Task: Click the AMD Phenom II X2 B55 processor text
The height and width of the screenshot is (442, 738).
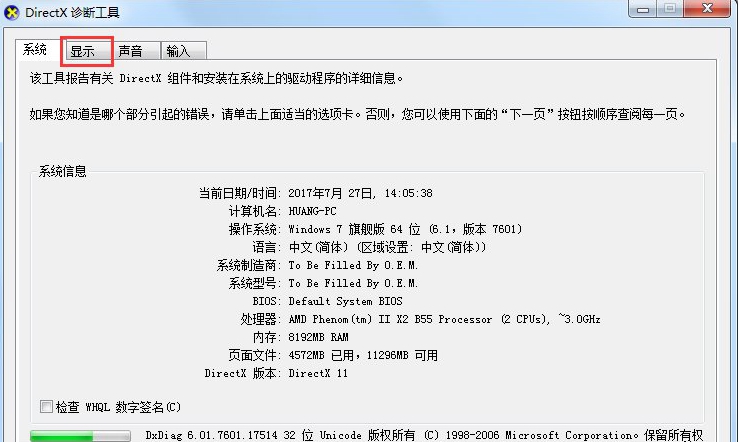Action: [444, 319]
